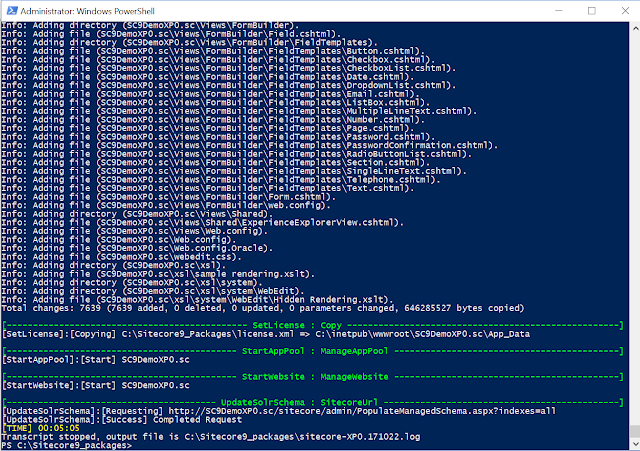The width and height of the screenshot is (640, 451).
Task: Click the StartAppPool : ManageAppPool header
Action: click(x=314, y=351)
